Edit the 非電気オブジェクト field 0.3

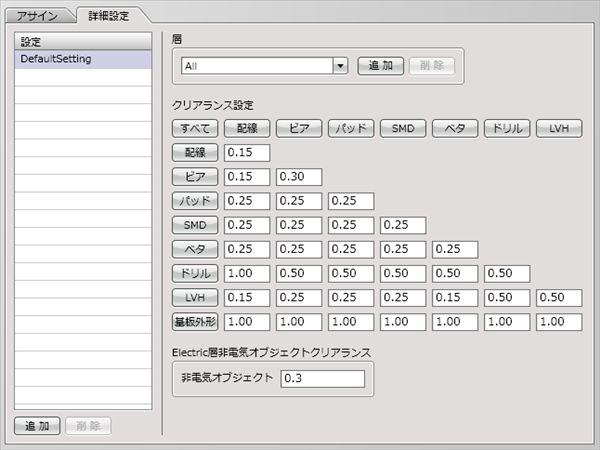pos(323,378)
